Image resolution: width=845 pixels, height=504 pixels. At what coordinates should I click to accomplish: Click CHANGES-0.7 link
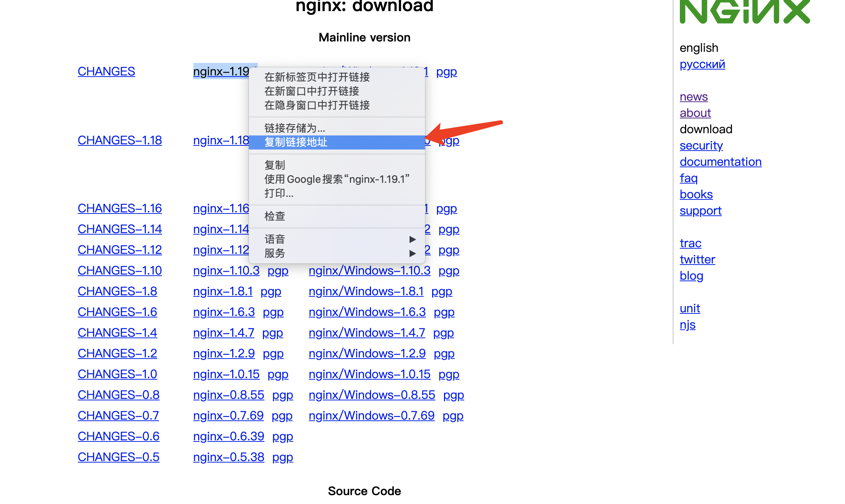pos(118,416)
